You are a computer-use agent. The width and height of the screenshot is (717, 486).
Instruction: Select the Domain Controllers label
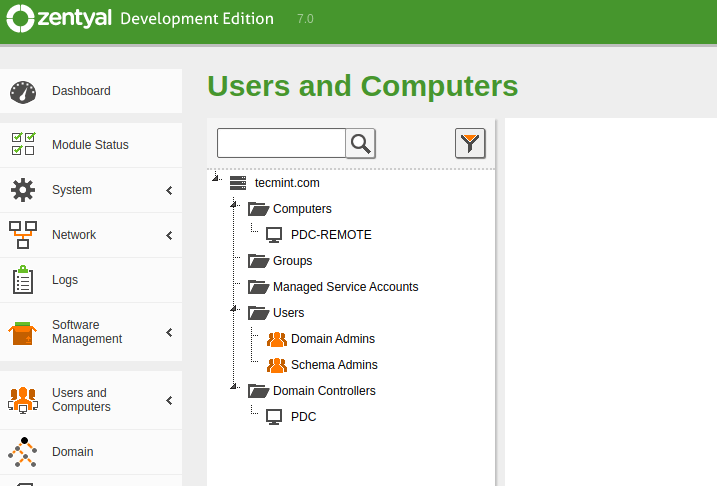(324, 391)
